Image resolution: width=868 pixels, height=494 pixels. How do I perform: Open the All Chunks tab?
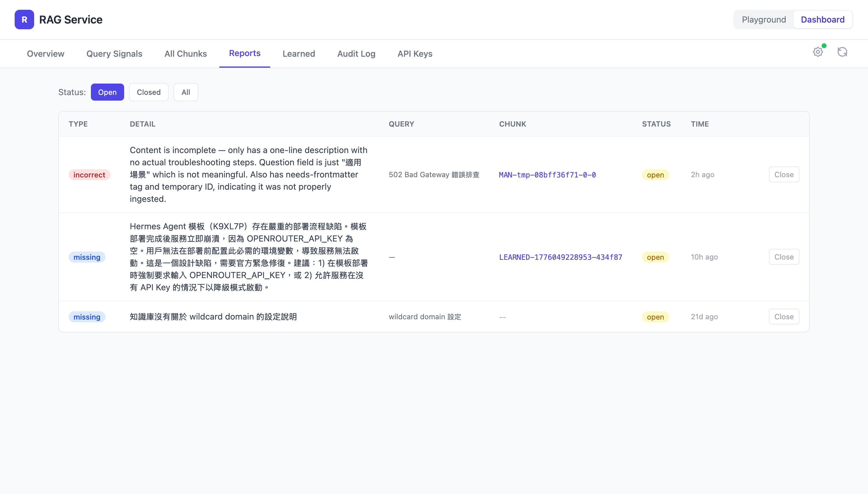pyautogui.click(x=186, y=54)
